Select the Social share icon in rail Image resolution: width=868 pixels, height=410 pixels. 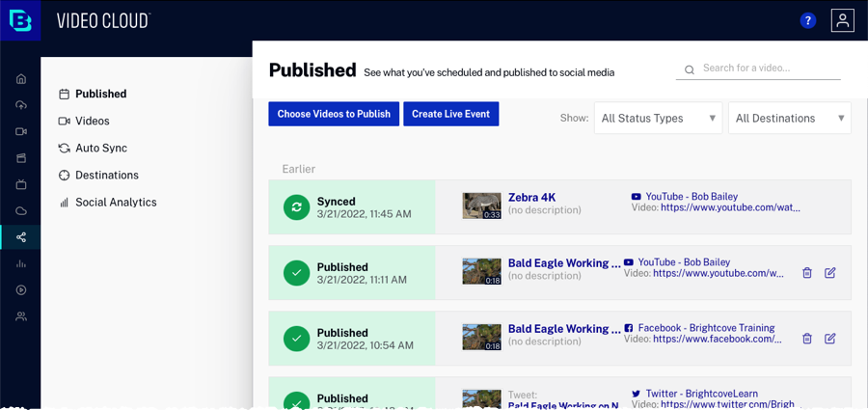tap(21, 237)
